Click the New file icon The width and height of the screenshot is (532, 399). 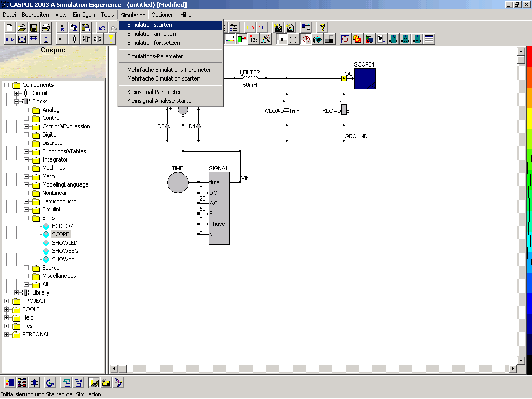10,28
